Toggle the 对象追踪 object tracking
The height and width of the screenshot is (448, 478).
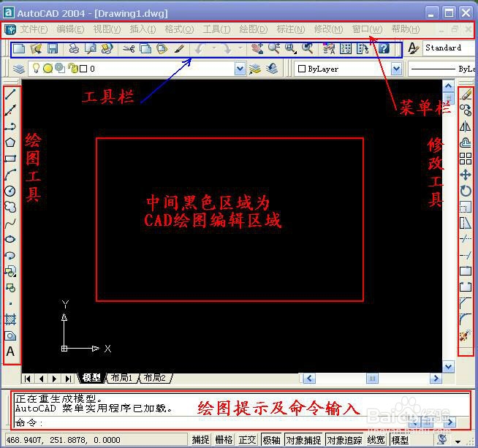[344, 440]
